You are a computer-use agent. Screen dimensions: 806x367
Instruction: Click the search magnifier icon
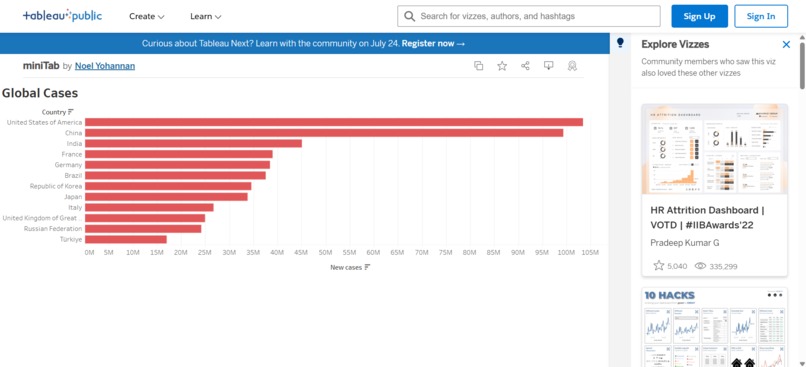[x=410, y=16]
